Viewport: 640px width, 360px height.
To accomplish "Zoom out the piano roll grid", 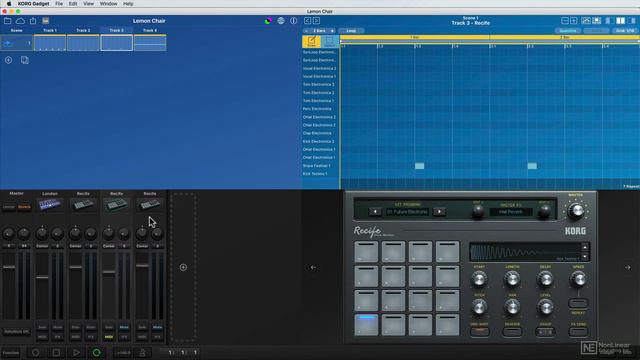I will [x=565, y=21].
